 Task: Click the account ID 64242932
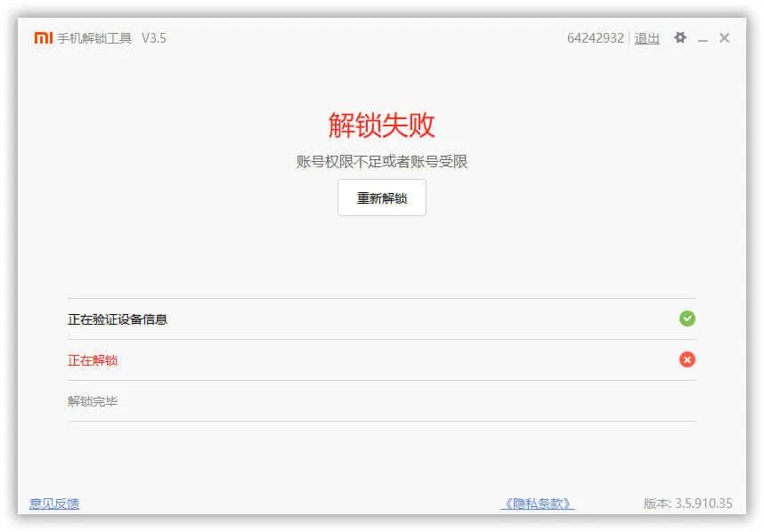[x=595, y=38]
